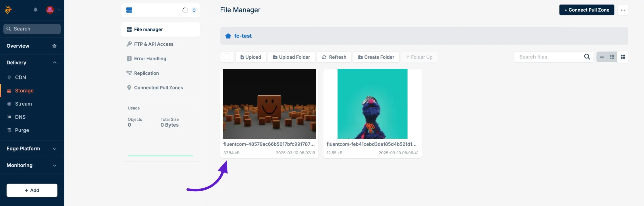Click filename fluentcom-48579ac66b5017bfc991787...

(269, 144)
